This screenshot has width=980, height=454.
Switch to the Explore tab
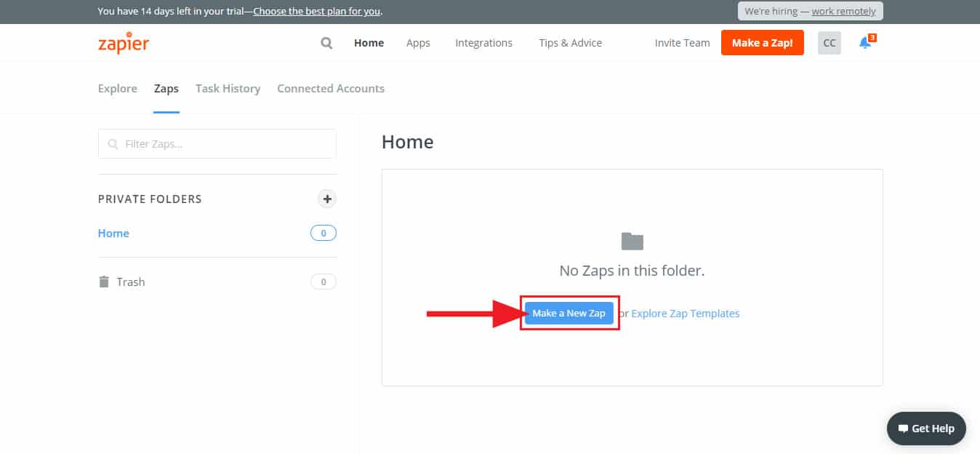(x=117, y=88)
